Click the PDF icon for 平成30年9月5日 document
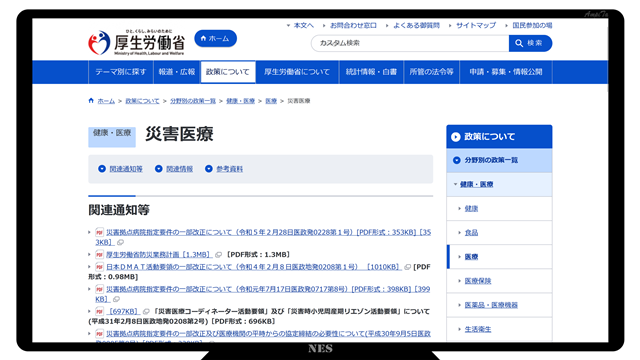Viewport: 640px width, 360px height. (x=99, y=334)
